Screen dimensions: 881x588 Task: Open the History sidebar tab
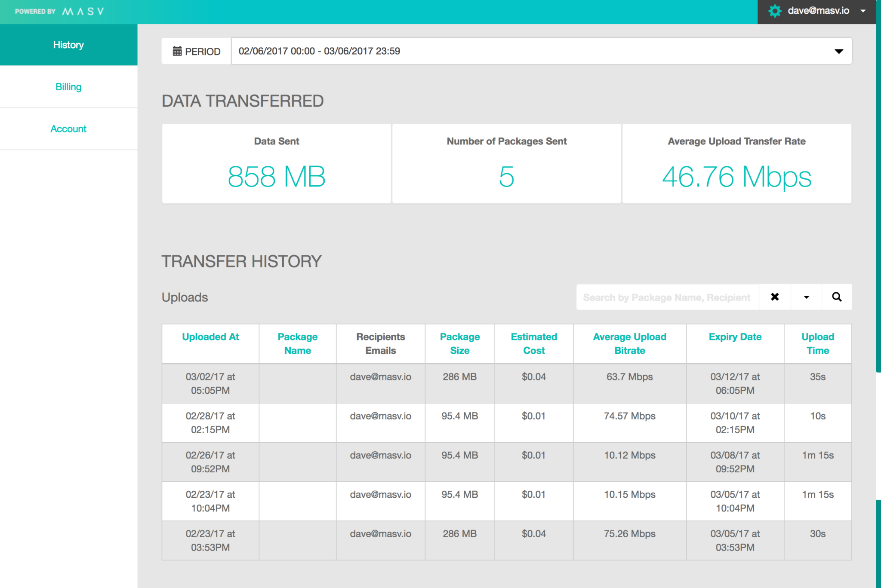point(68,45)
